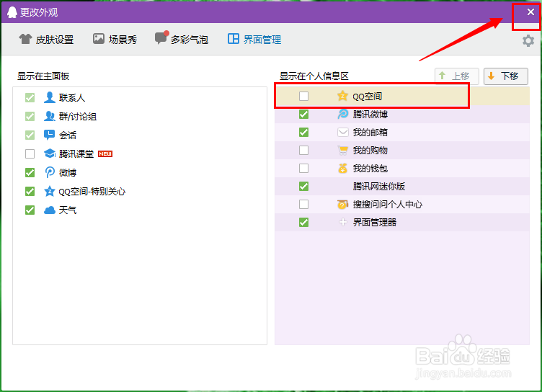The height and width of the screenshot is (392, 542).
Task: Uncheck the 腾讯微博 checkbox
Action: coord(304,114)
